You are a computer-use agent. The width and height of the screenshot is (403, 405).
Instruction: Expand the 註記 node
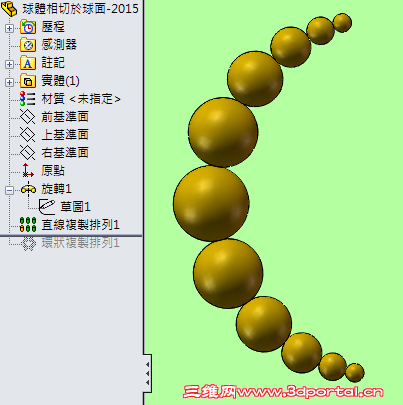point(9,64)
